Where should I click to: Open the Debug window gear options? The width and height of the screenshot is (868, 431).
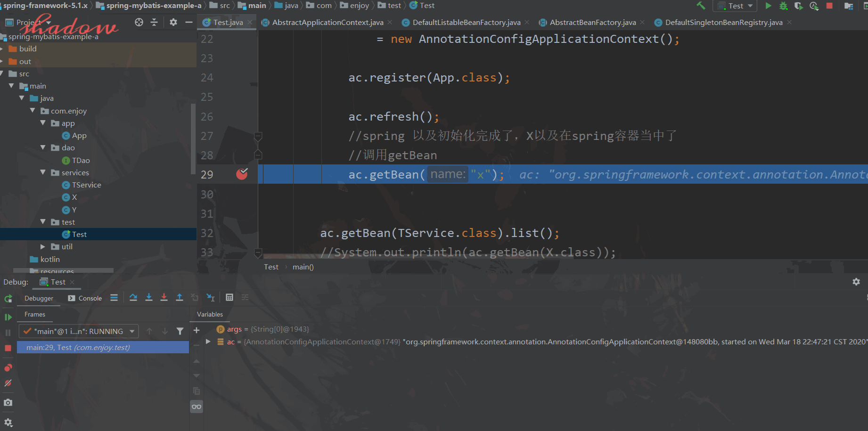pyautogui.click(x=856, y=282)
